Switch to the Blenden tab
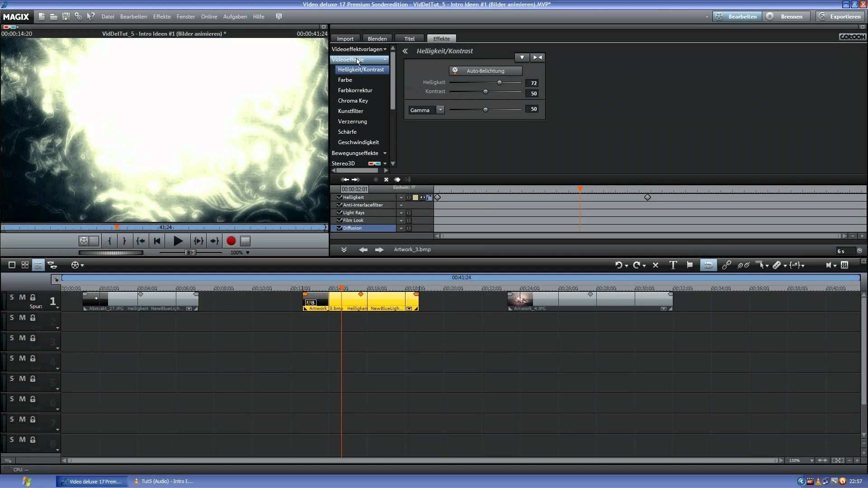This screenshot has width=868, height=488. coord(377,39)
